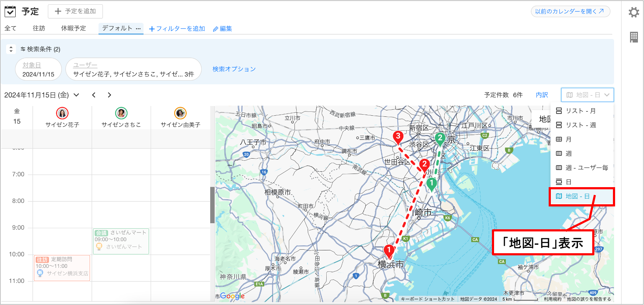This screenshot has width=644, height=305.
Task: Open the settings gear icon
Action: click(634, 12)
